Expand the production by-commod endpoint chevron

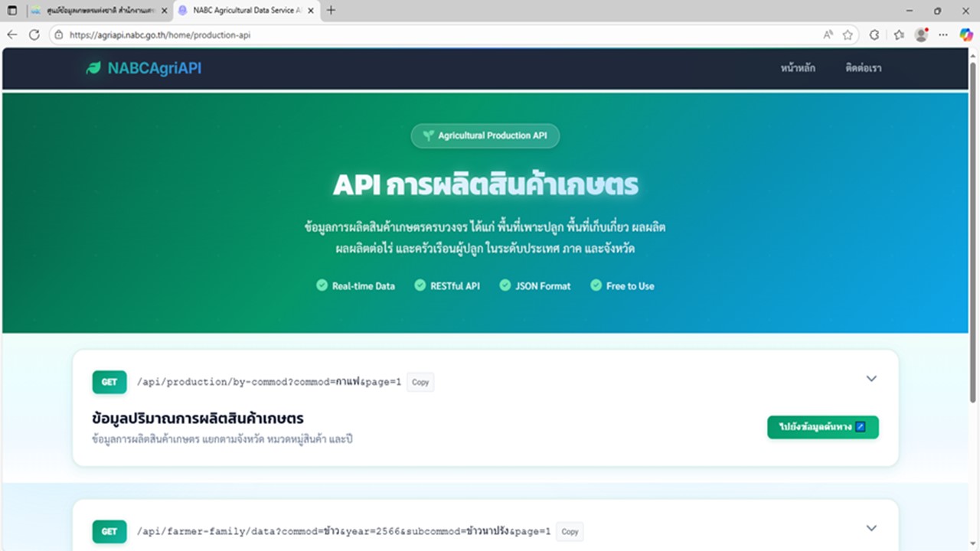[871, 378]
